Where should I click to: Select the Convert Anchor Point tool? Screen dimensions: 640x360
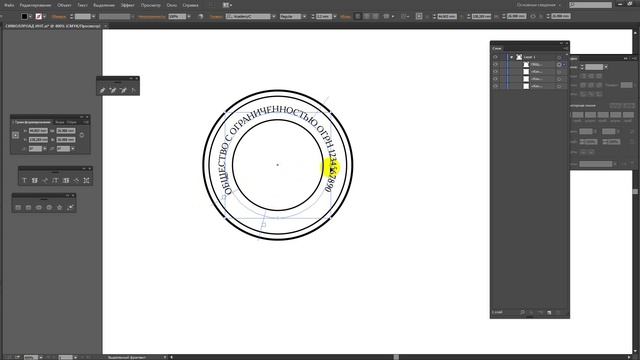pyautogui.click(x=133, y=90)
